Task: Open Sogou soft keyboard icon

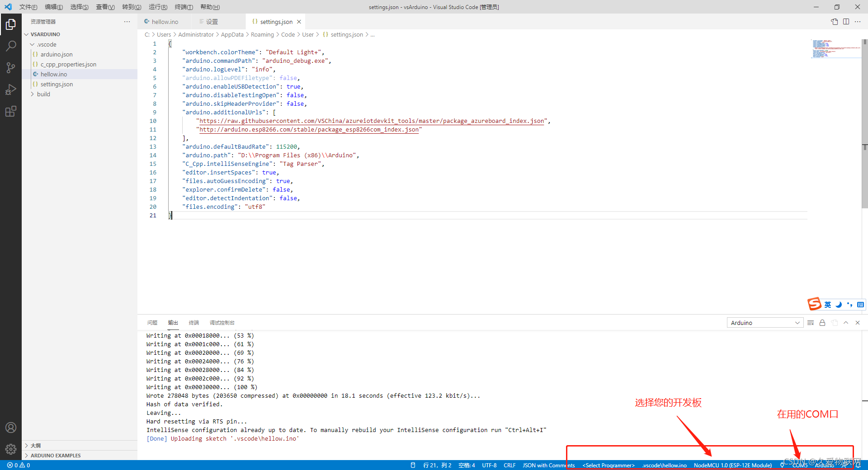Action: tap(861, 305)
